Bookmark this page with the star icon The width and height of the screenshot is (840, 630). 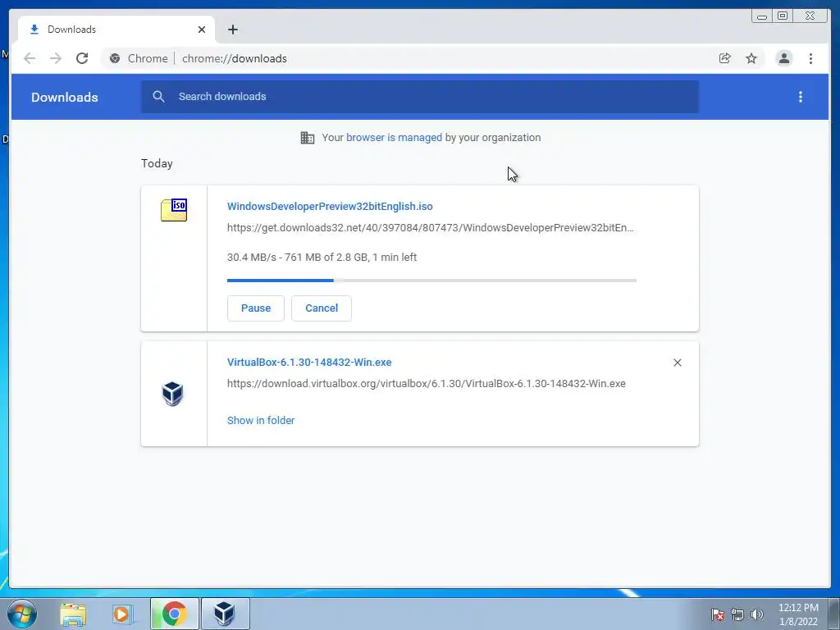pos(751,58)
